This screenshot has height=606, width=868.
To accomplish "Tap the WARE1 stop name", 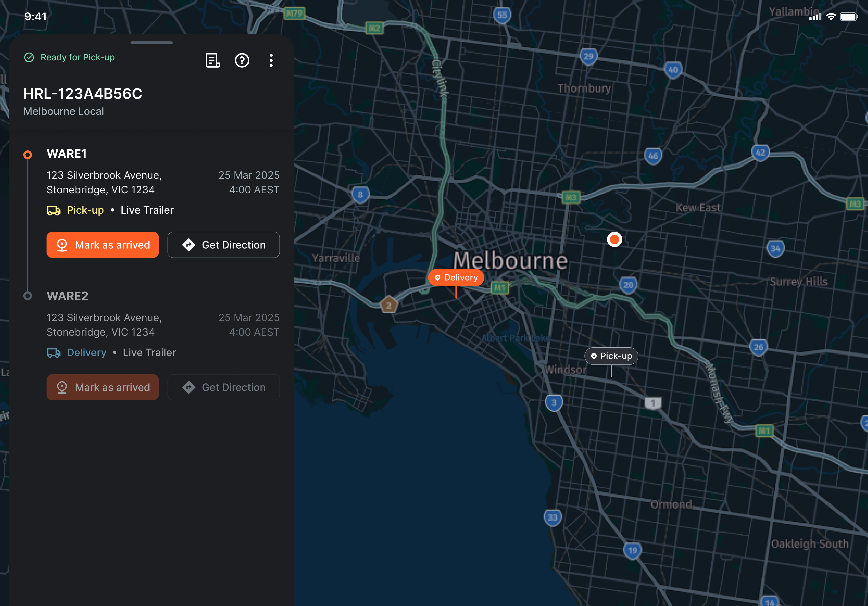I will 67,154.
